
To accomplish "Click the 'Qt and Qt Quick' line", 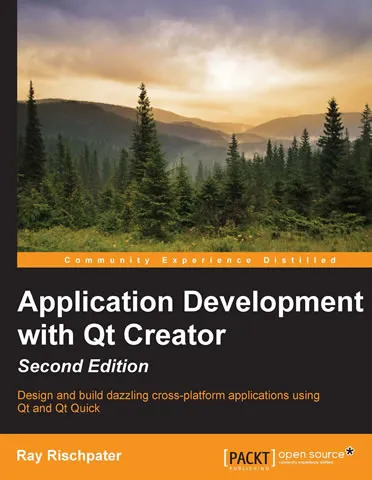I will point(59,408).
